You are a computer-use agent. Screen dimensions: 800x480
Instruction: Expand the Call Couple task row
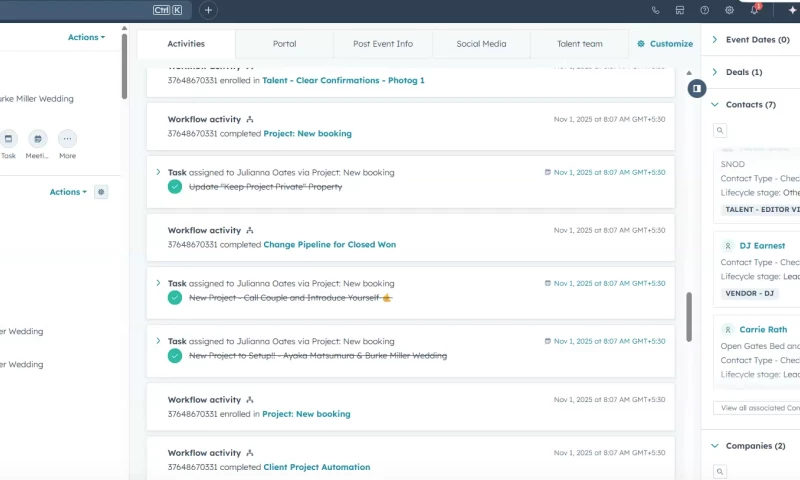point(158,283)
